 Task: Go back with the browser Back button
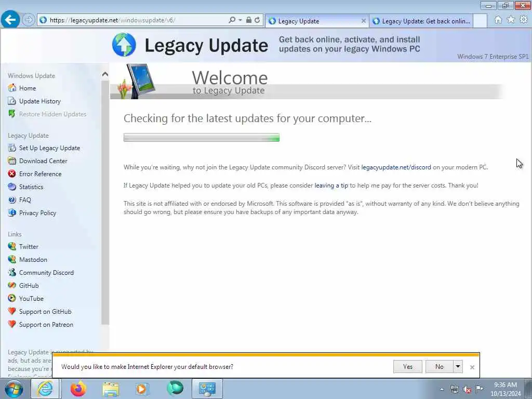coord(10,20)
